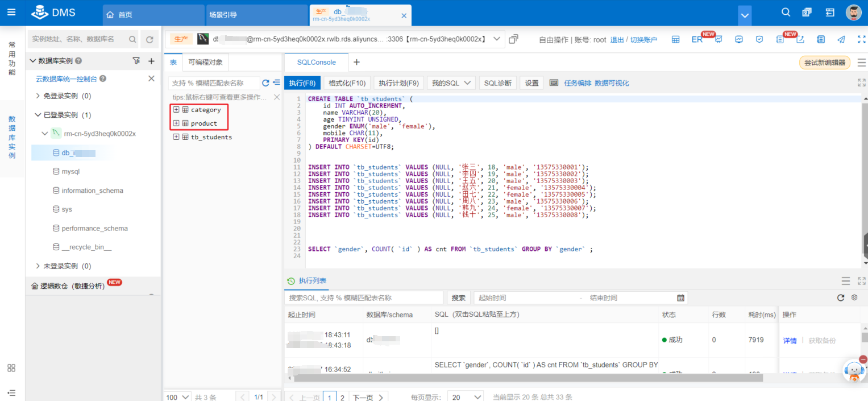
Task: Open the 任务编排 link
Action: (578, 83)
